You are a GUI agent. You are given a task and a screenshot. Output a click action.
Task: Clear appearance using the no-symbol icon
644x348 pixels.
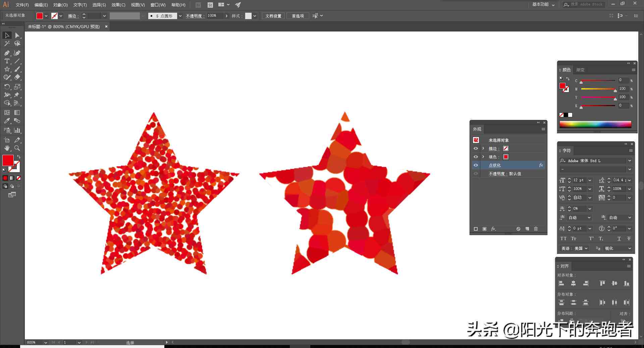click(x=518, y=229)
